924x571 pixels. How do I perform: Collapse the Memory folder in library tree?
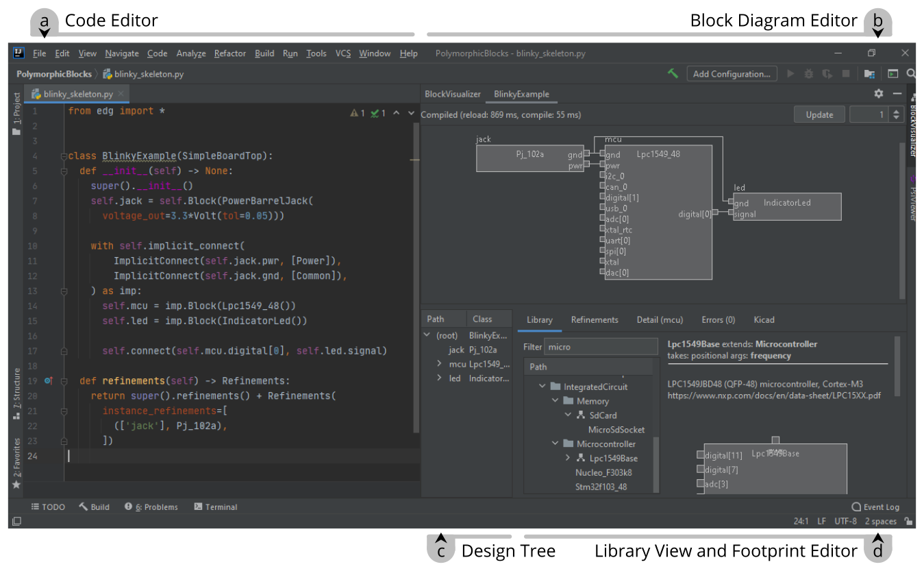tap(555, 401)
